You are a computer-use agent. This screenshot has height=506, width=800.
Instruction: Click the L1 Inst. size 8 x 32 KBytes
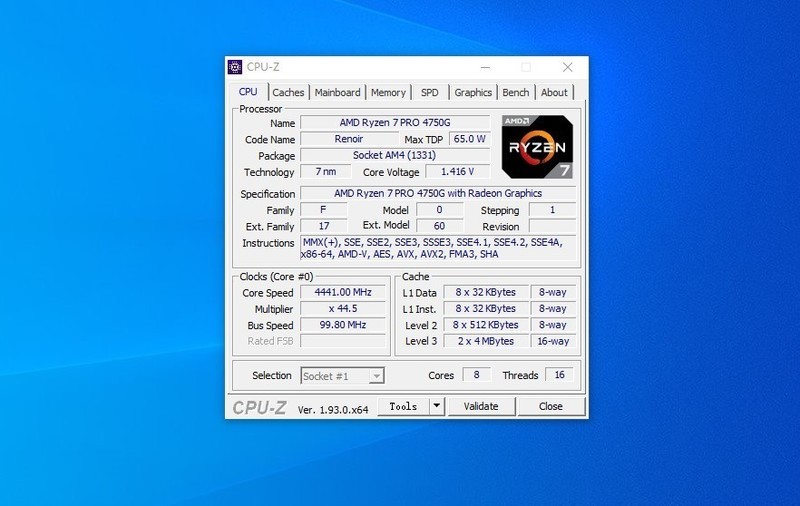point(486,309)
